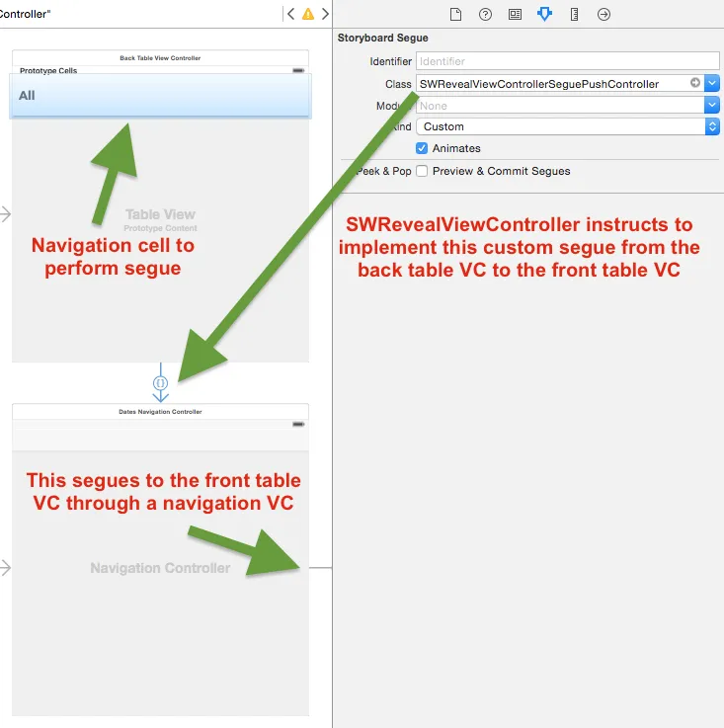Image resolution: width=724 pixels, height=728 pixels.
Task: Open the Class dropdown arrow
Action: coord(712,84)
